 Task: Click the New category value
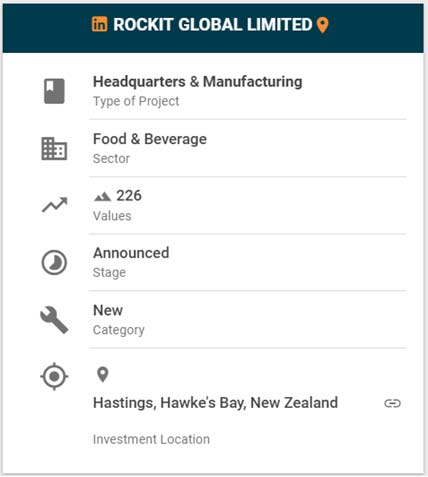[108, 310]
